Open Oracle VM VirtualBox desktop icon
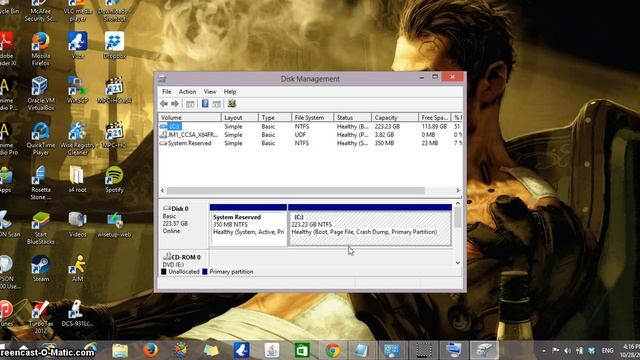 (x=40, y=93)
